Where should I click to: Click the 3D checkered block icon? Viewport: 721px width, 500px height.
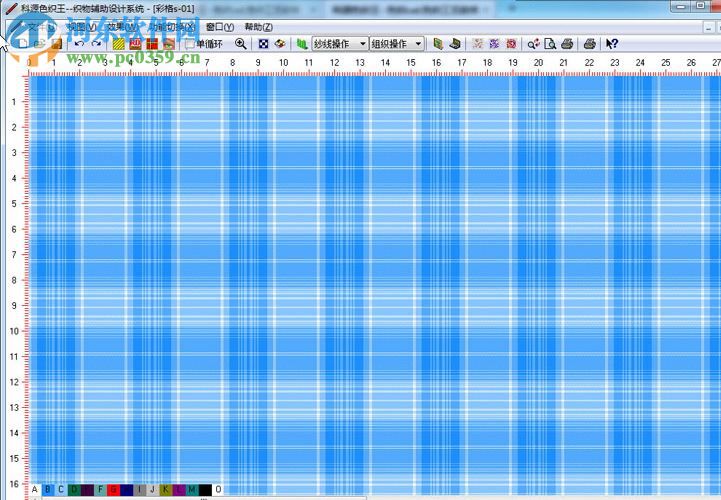click(x=280, y=44)
